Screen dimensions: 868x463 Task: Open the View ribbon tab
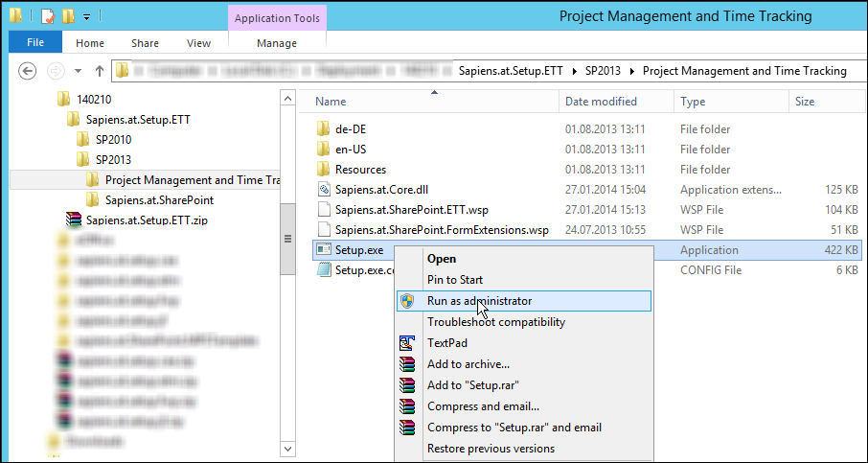click(x=198, y=43)
